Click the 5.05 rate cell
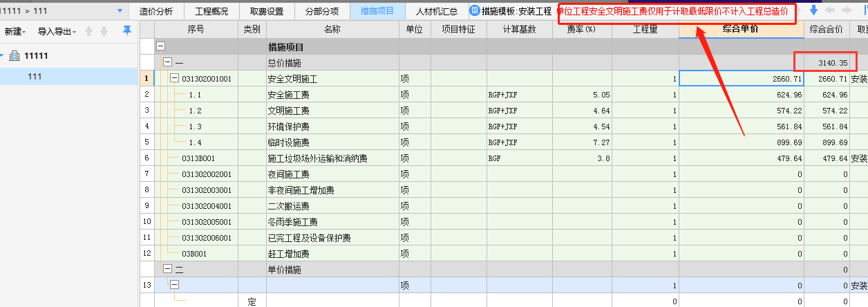The width and height of the screenshot is (868, 307). click(x=581, y=95)
